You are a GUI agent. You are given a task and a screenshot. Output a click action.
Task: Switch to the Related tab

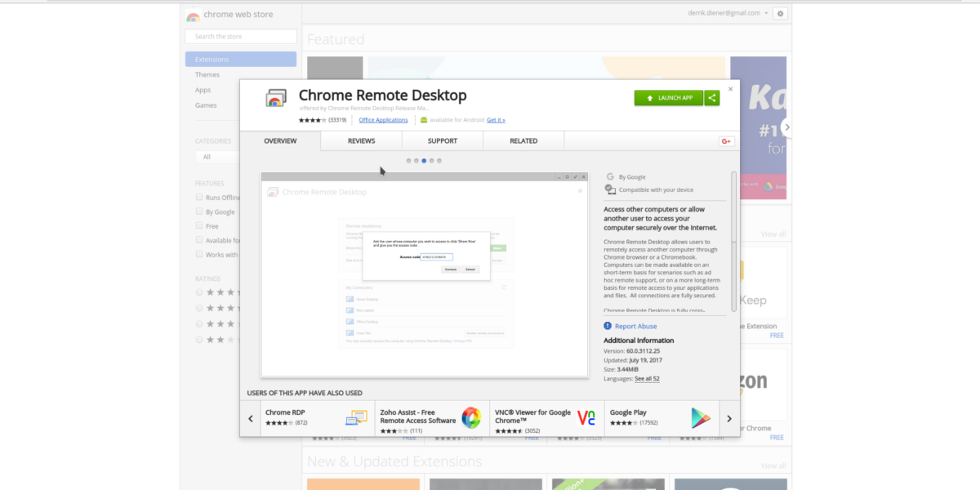pyautogui.click(x=523, y=141)
